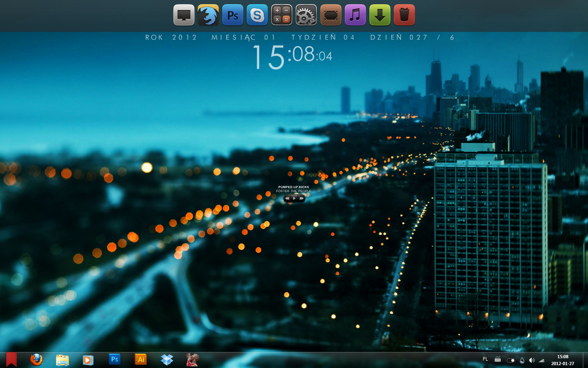Open Photoshop from the top dock
Screen dimensions: 588x368
point(233,15)
